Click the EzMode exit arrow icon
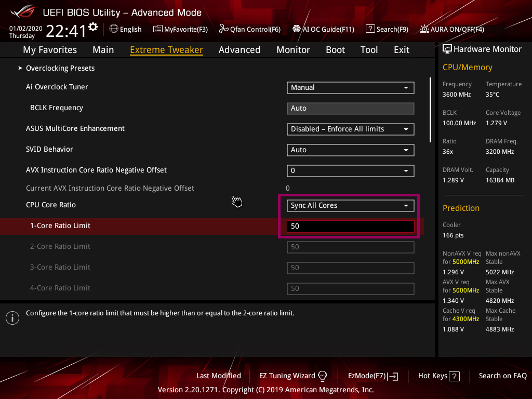Screen dimensions: 532x399 (394, 376)
